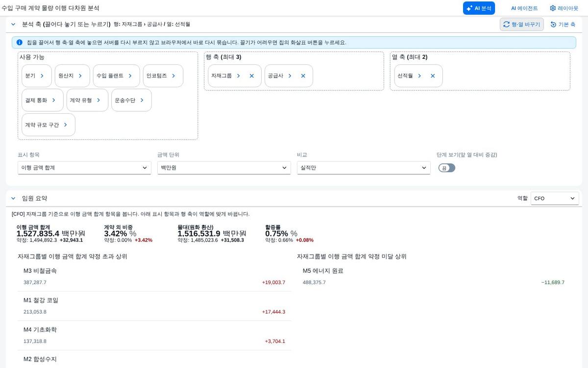
Task: Move 분기 chip using its arrow
Action: pyautogui.click(x=42, y=76)
